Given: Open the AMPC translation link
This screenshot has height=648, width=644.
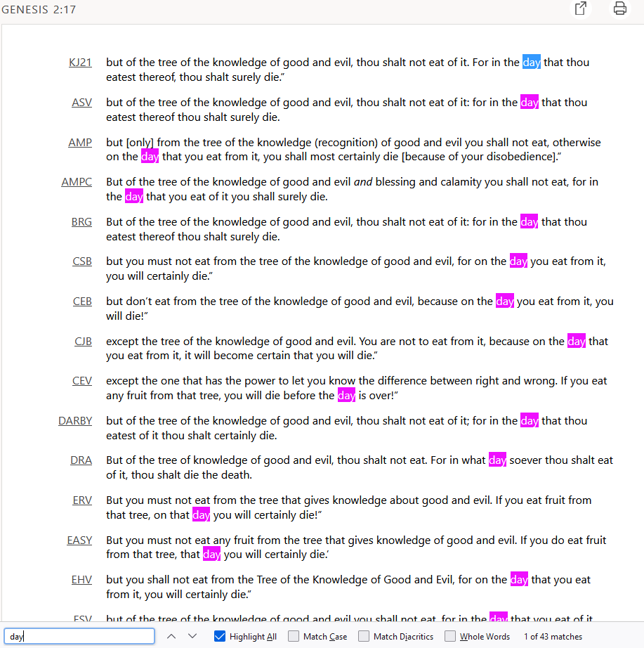Looking at the screenshot, I should [x=77, y=182].
